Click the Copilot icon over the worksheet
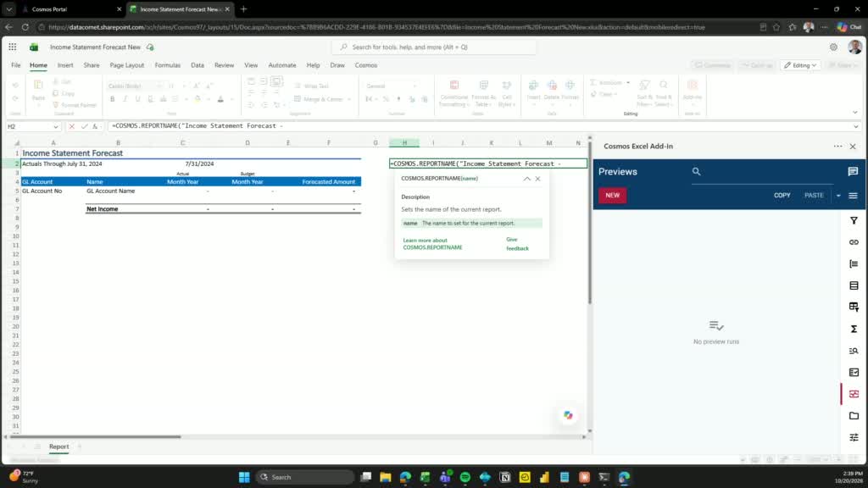 [x=568, y=415]
